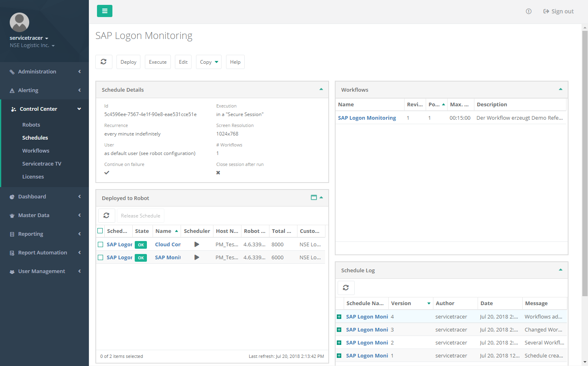Click the Alerting warning icon
588x366 pixels.
(12, 90)
